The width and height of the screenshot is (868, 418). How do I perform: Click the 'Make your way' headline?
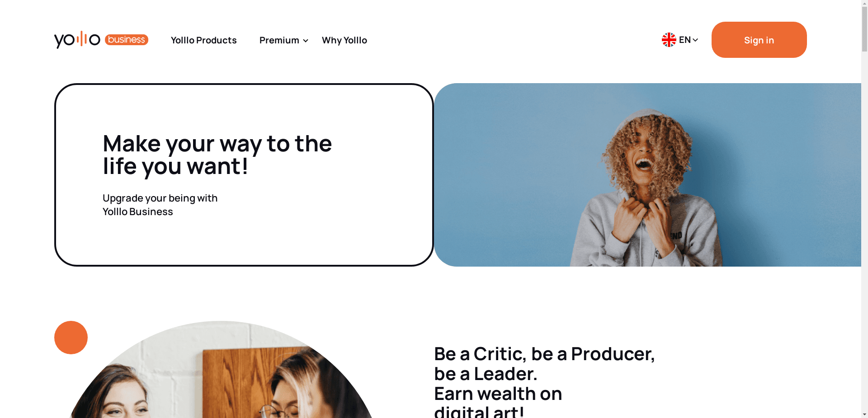(x=217, y=155)
